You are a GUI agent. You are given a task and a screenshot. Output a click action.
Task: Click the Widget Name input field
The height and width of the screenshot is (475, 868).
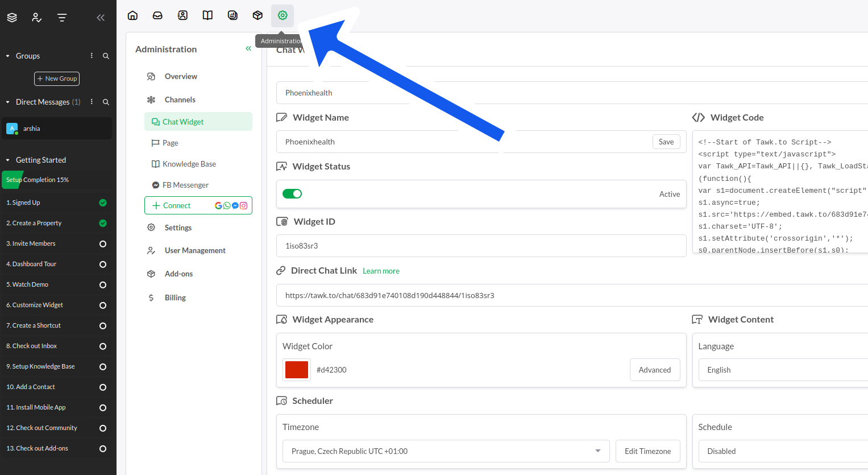click(x=460, y=142)
